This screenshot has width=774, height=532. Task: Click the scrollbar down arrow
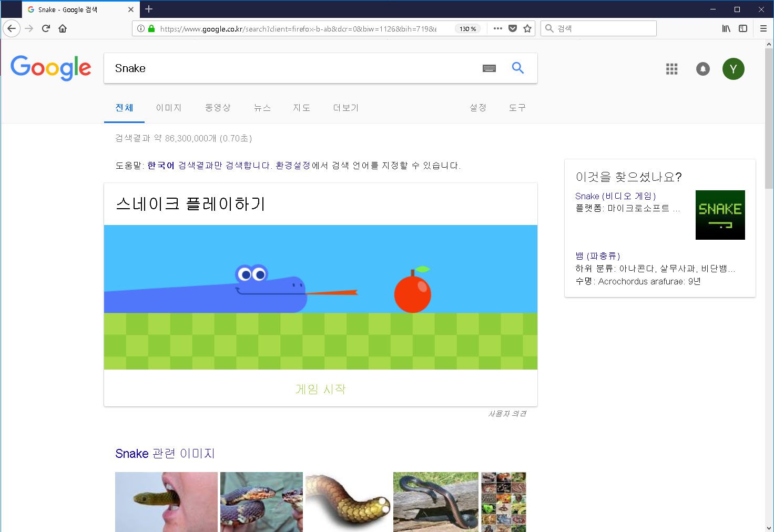coord(769,527)
